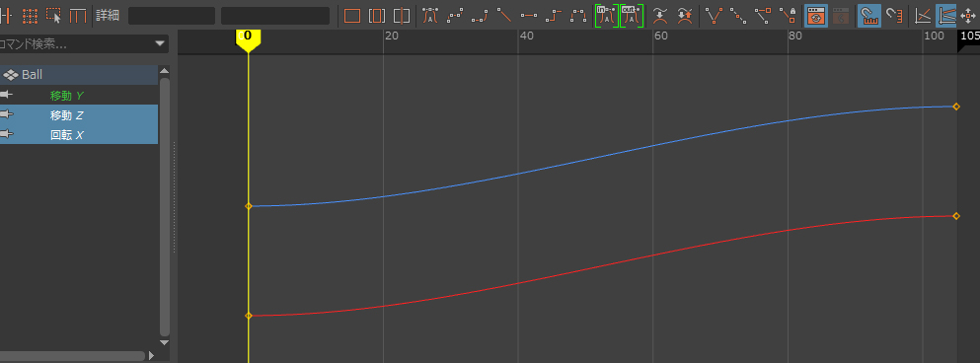
Task: Apply Flat tangents to keys
Action: 529,16
